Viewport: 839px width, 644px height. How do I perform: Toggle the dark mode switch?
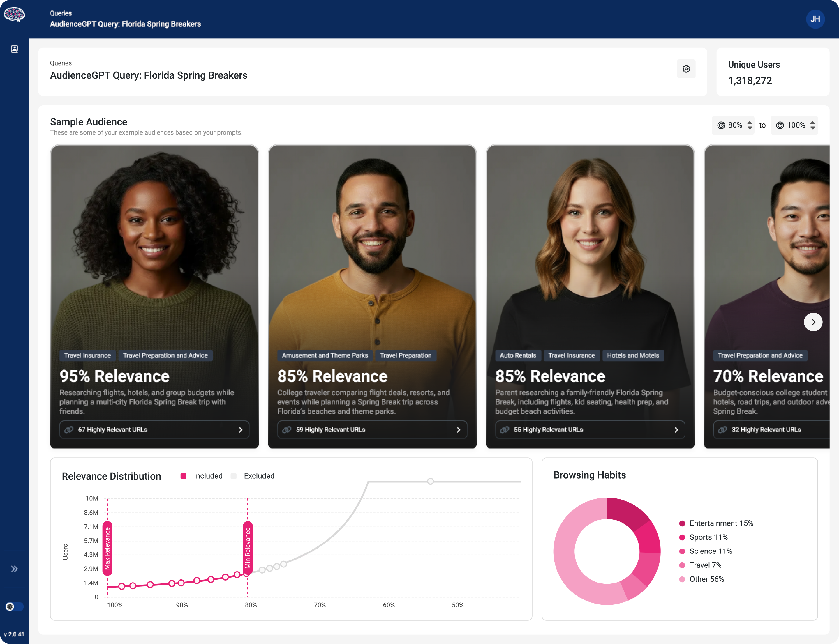14,606
